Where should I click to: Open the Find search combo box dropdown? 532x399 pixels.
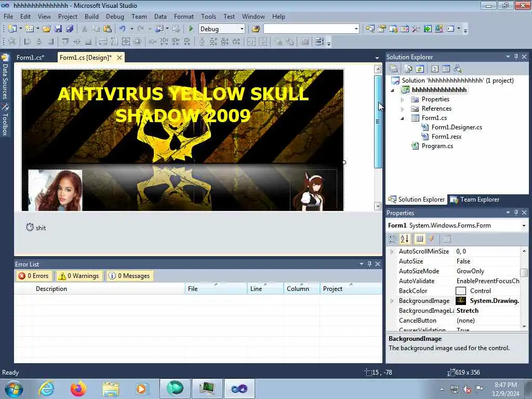pos(356,29)
